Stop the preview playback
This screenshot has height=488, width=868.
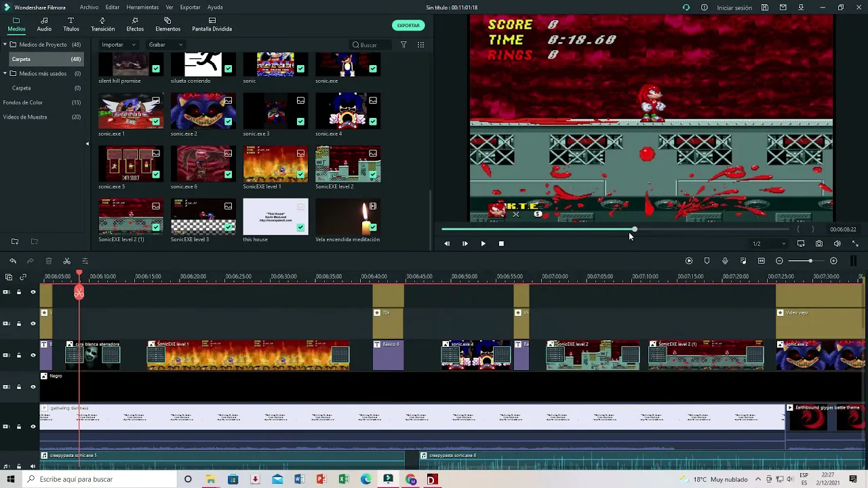point(501,243)
